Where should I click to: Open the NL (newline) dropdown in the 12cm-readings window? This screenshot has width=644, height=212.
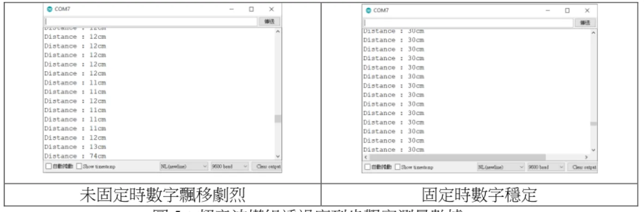point(184,166)
